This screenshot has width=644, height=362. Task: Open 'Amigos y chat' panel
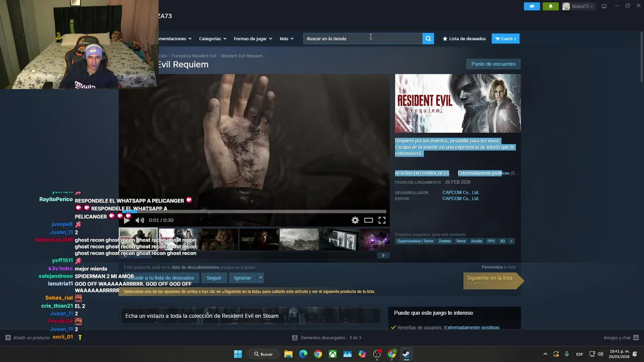(x=621, y=338)
